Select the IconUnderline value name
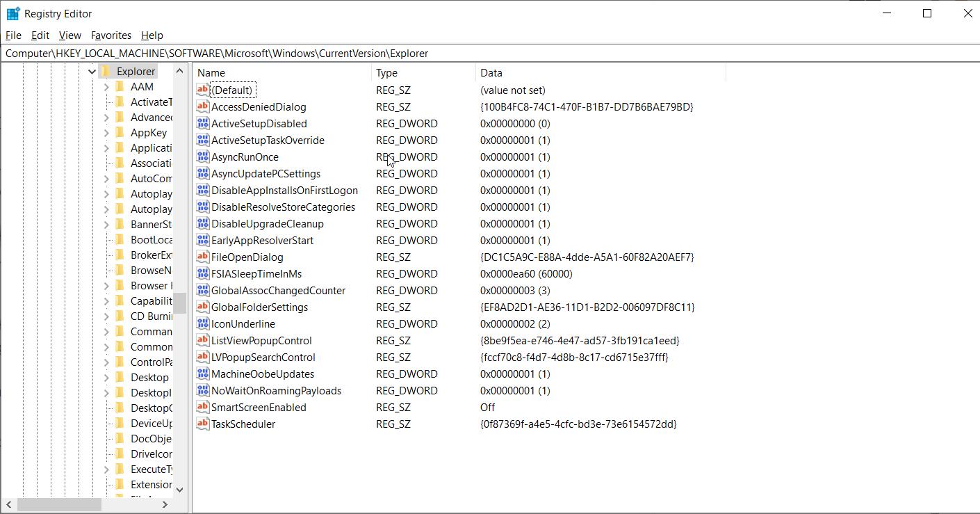This screenshot has width=980, height=514. [x=243, y=323]
